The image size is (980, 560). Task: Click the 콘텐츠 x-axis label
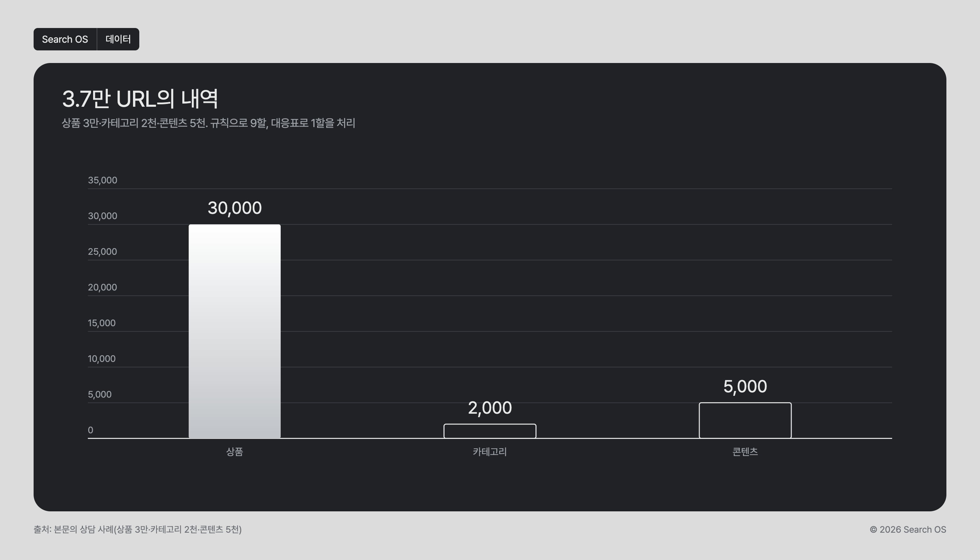click(745, 451)
